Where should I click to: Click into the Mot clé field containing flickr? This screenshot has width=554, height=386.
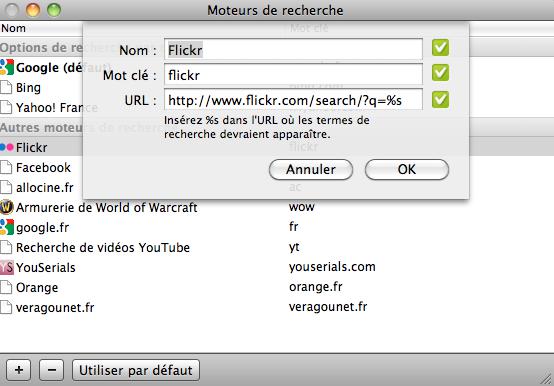[293, 75]
